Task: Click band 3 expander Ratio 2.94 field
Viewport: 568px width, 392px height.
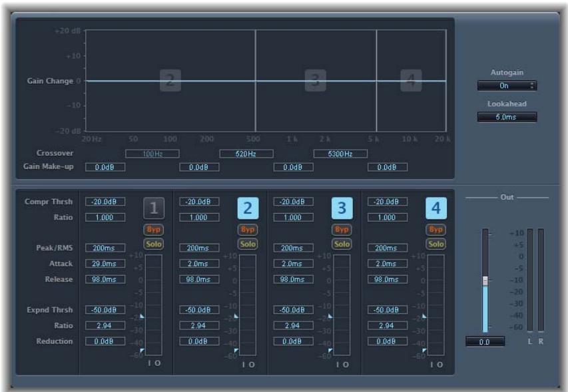Action: click(294, 325)
